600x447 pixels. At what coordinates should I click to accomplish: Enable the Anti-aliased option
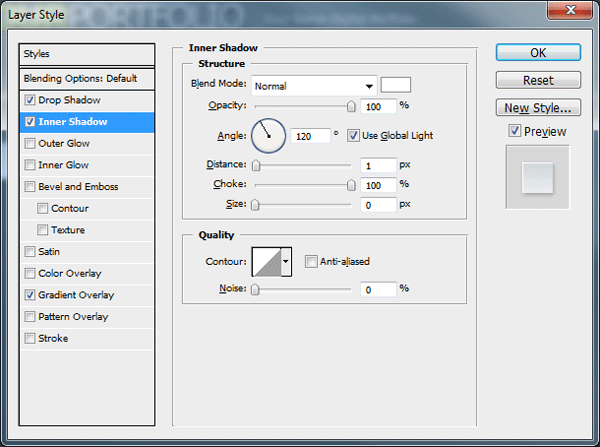[311, 262]
